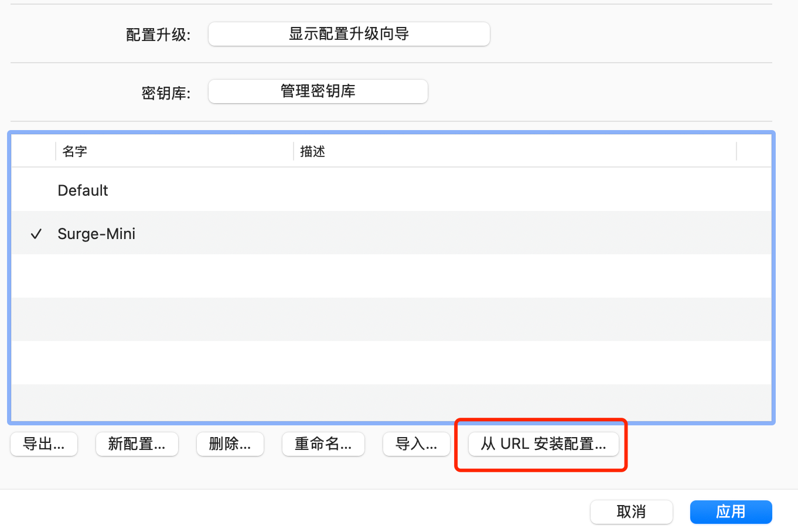The image size is (798, 532).
Task: Click the first empty row below Surge-Mini
Action: click(391, 276)
